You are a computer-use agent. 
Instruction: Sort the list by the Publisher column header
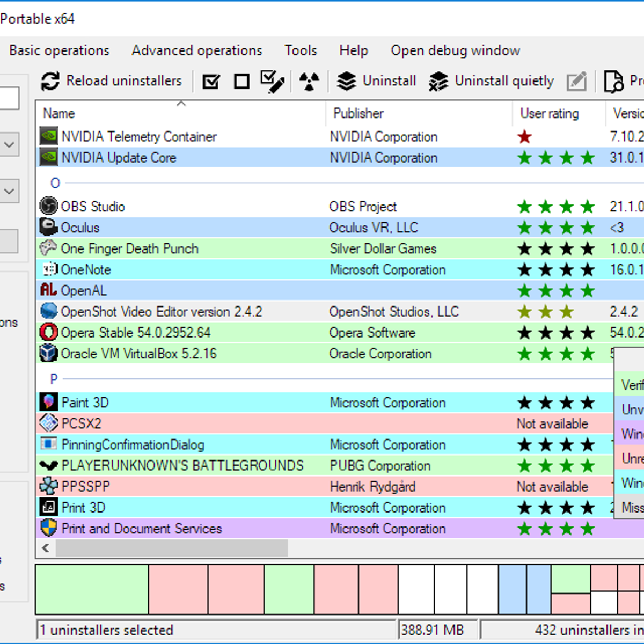tap(419, 113)
